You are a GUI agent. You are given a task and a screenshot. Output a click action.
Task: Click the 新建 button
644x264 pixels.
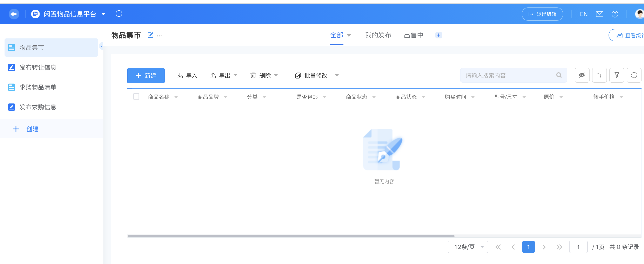click(x=146, y=75)
